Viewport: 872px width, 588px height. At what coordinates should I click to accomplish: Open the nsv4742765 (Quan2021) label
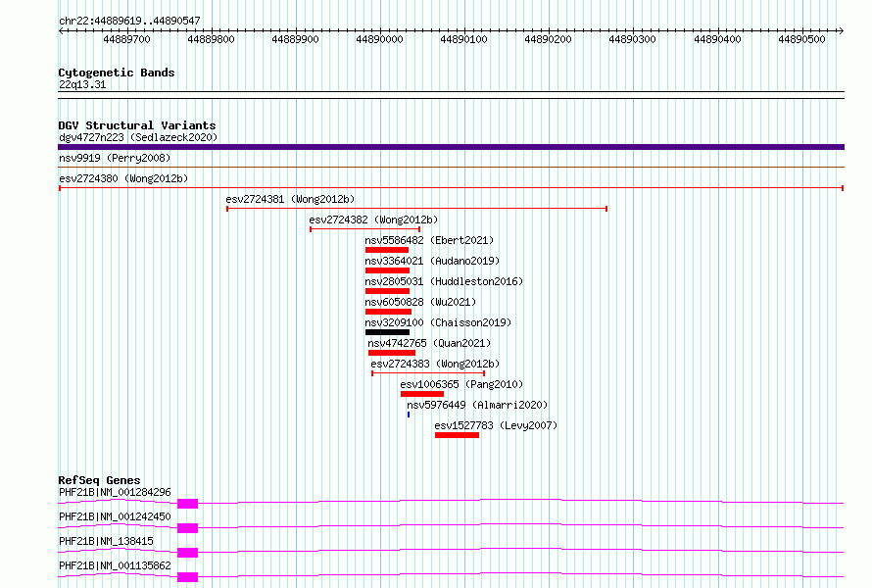point(429,343)
